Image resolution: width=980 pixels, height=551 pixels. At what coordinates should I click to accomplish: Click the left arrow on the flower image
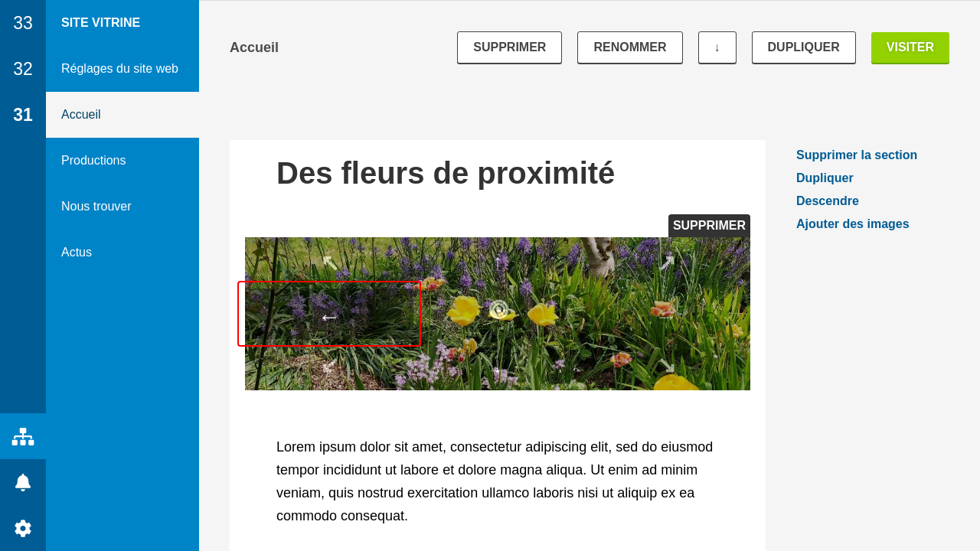pos(329,316)
